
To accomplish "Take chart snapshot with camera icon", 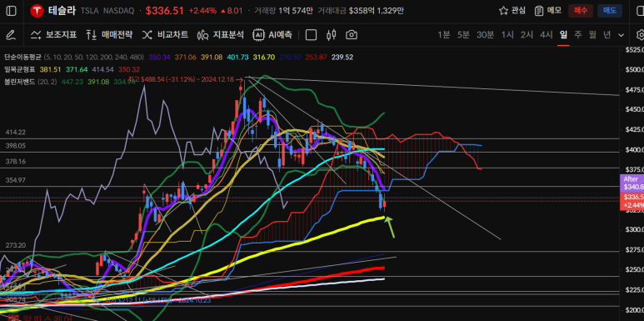I will pyautogui.click(x=352, y=35).
